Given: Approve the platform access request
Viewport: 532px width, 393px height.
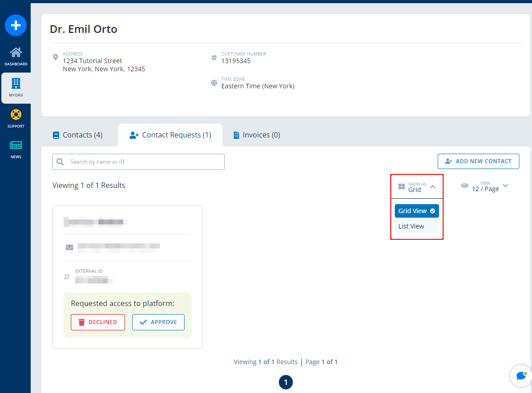Looking at the screenshot, I should tap(158, 322).
